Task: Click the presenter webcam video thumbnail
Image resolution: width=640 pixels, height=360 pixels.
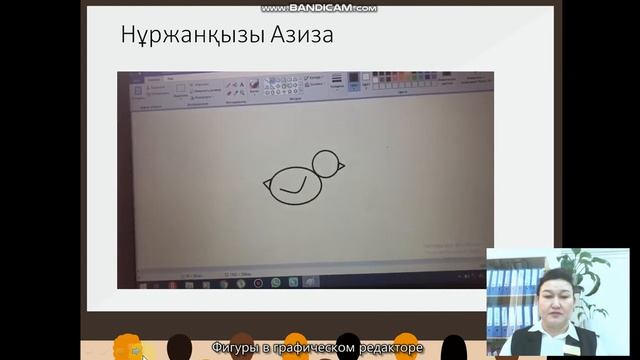Action: coord(558,302)
